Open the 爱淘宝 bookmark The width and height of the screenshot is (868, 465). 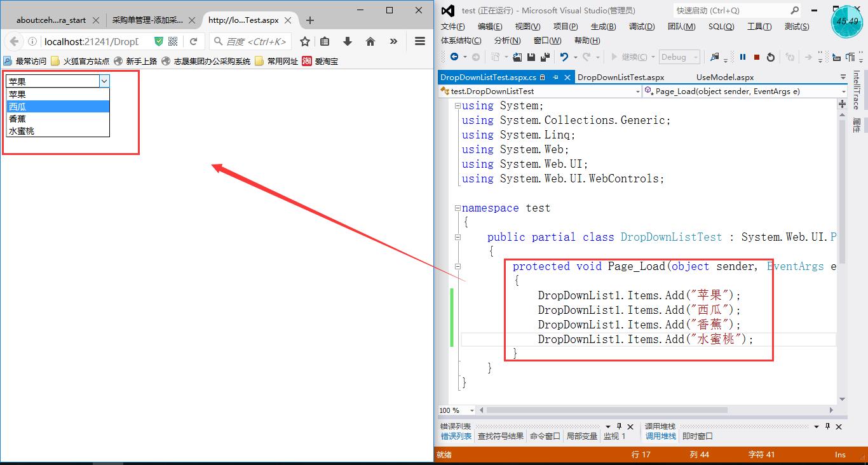point(320,62)
